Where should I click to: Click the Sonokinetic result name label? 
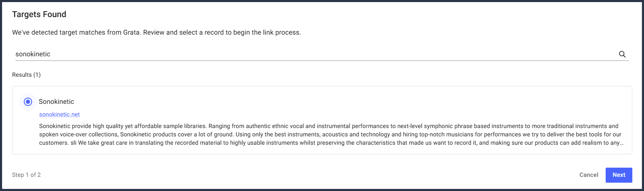(x=56, y=101)
